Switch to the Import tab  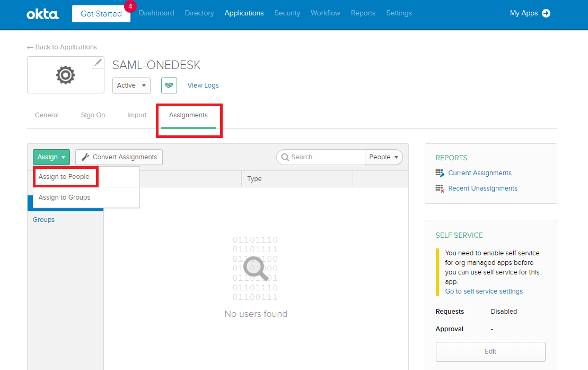137,115
